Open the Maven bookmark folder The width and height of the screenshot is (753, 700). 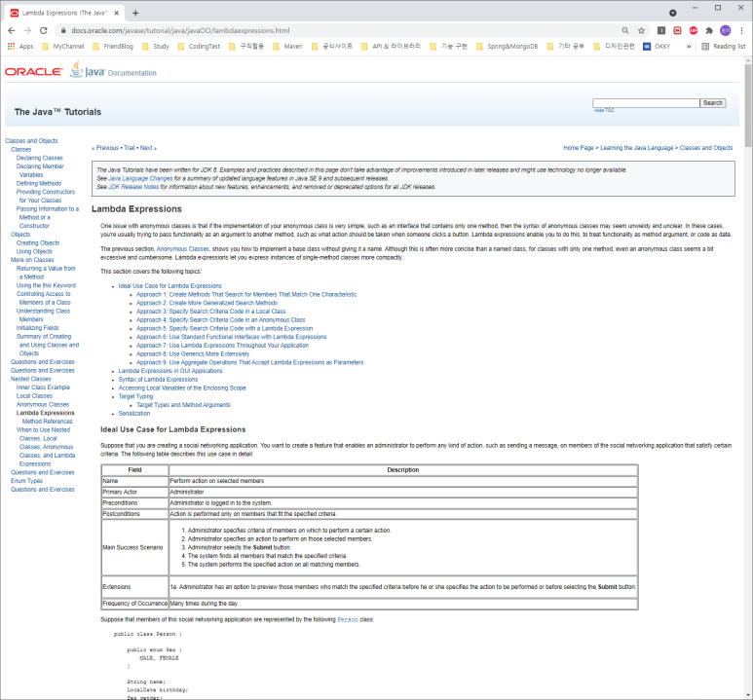287,46
